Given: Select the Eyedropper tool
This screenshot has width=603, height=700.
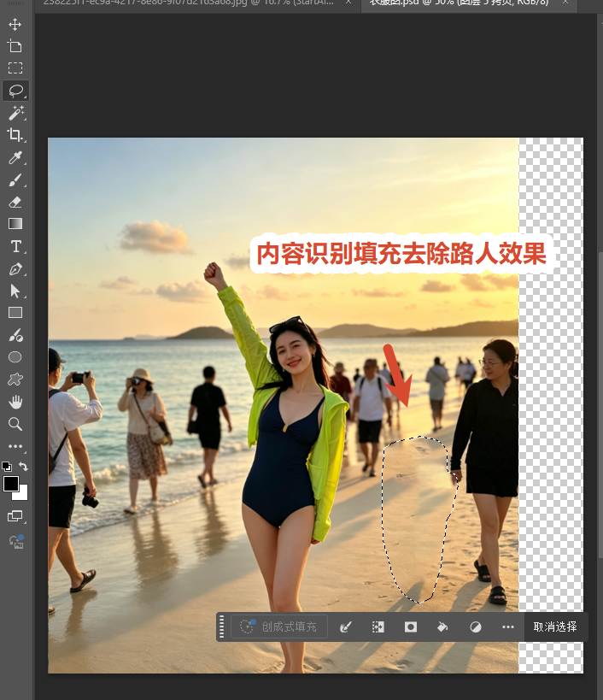Looking at the screenshot, I should point(15,157).
